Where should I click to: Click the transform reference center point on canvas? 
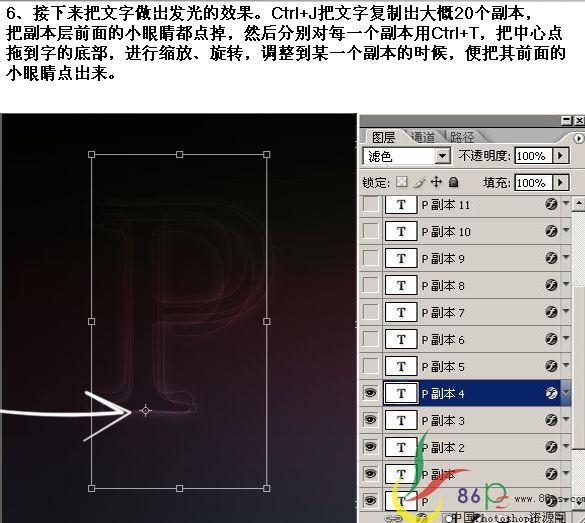[145, 411]
